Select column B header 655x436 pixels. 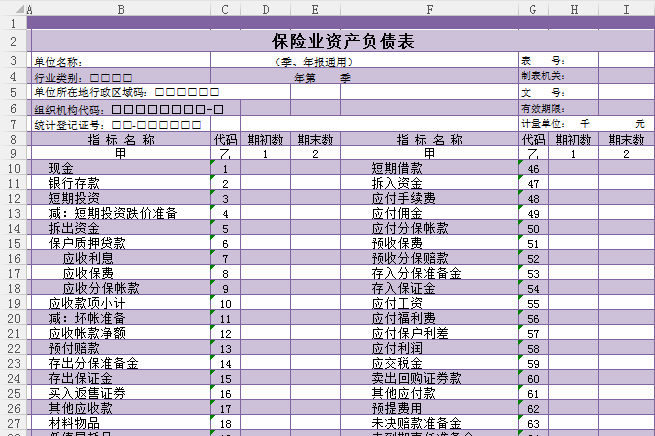(121, 9)
